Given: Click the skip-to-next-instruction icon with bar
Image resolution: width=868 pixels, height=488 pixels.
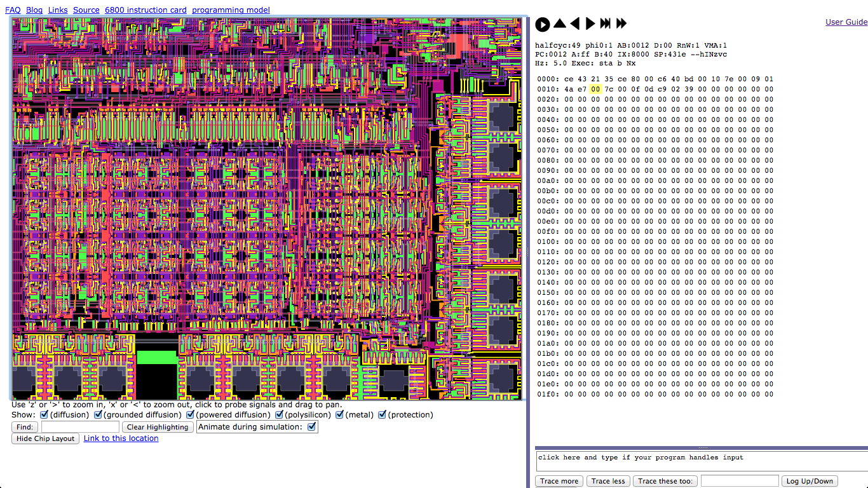Looking at the screenshot, I should pyautogui.click(x=606, y=24).
